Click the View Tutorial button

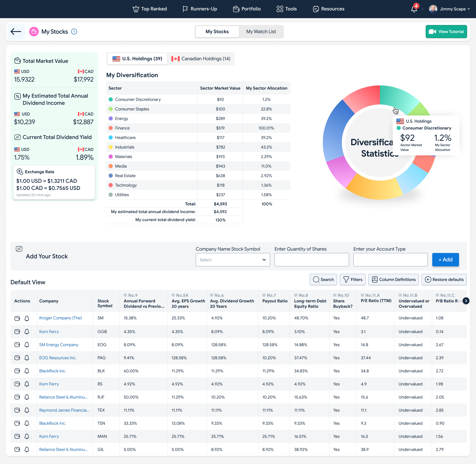(x=446, y=32)
